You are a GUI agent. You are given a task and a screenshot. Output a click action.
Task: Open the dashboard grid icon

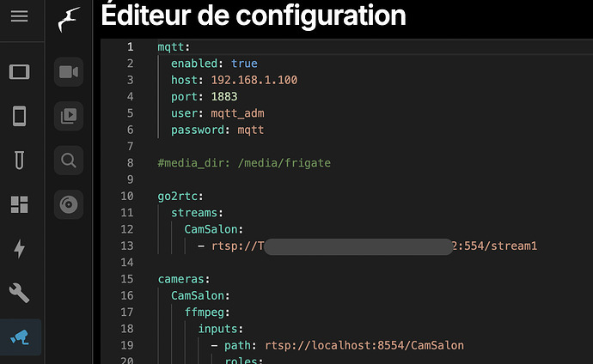(x=20, y=204)
